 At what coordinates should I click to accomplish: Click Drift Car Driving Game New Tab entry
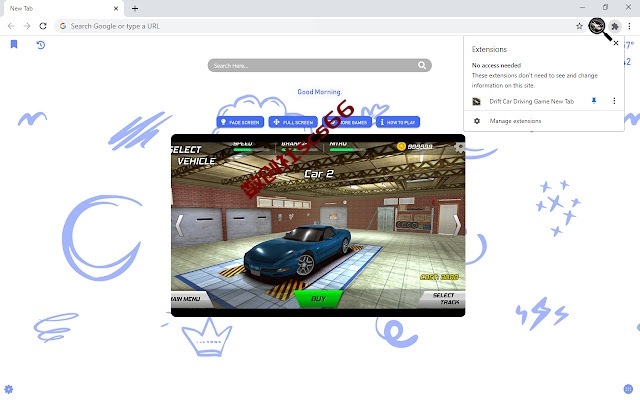coord(531,101)
